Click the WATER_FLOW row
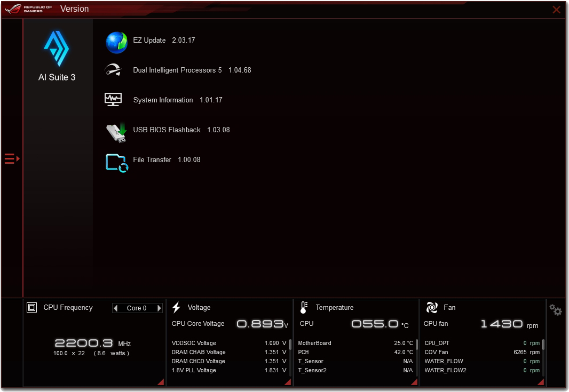Screen dimensions: 569x392 [x=482, y=361]
